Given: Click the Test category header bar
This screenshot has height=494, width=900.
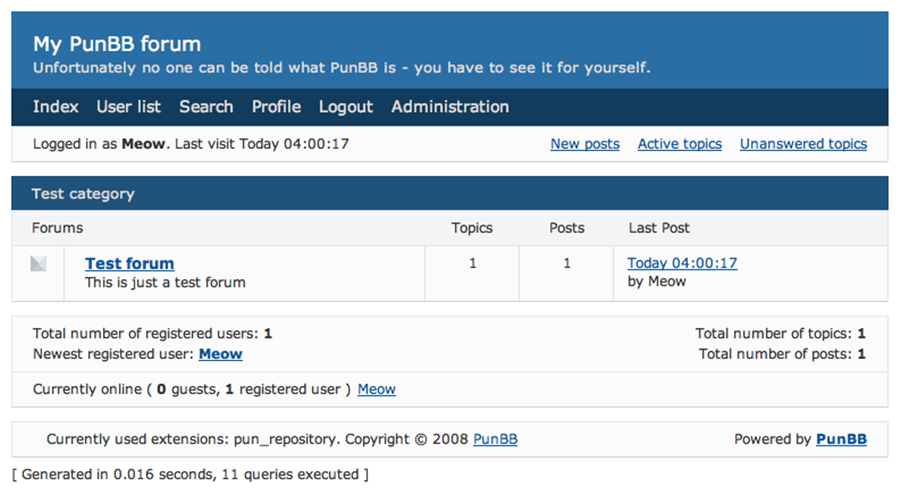Looking at the screenshot, I should click(x=449, y=194).
